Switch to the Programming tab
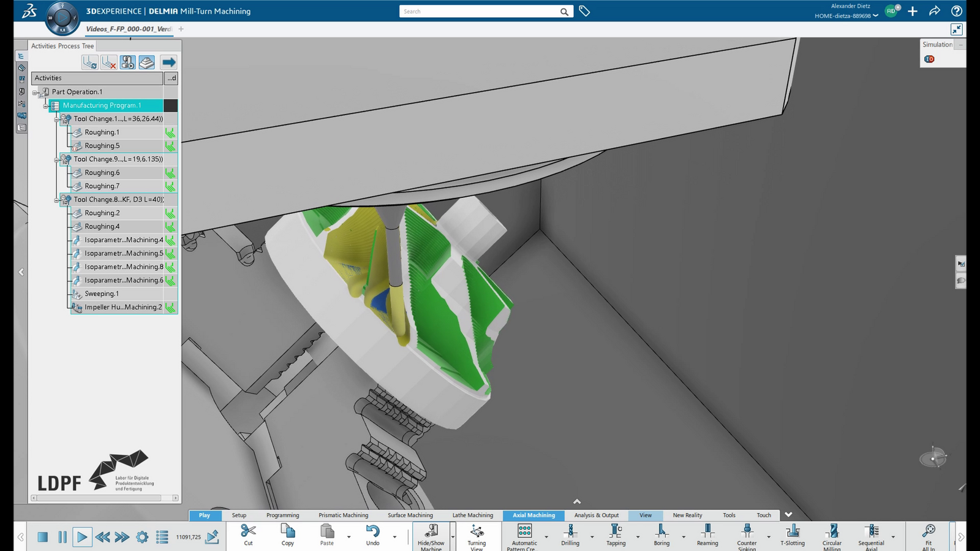This screenshot has width=980, height=551. (283, 515)
